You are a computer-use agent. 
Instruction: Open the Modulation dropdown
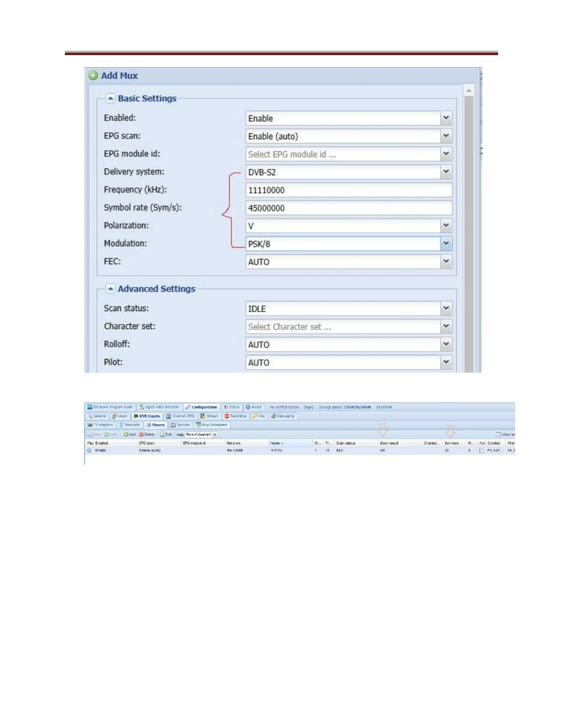coord(446,244)
